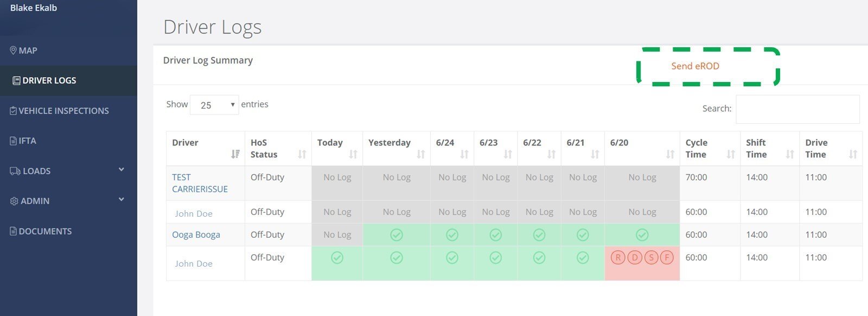Click the S status circle icon
The image size is (868, 316).
651,257
